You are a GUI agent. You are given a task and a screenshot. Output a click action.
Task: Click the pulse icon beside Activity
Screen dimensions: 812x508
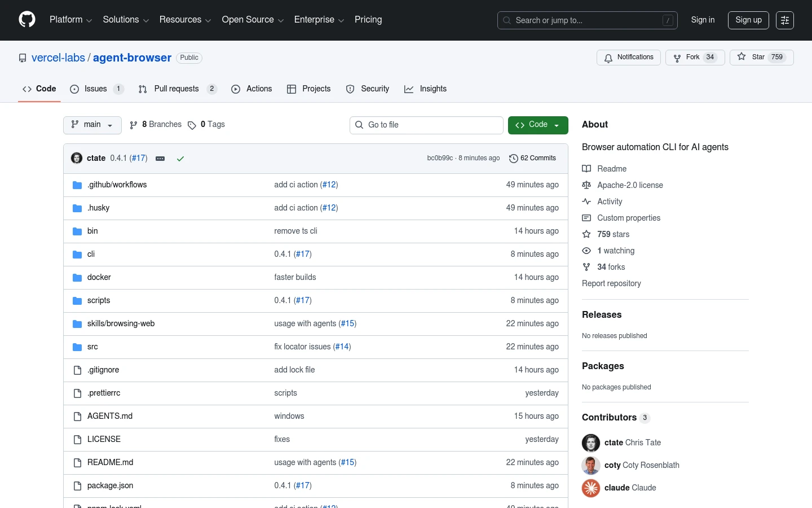tap(586, 202)
